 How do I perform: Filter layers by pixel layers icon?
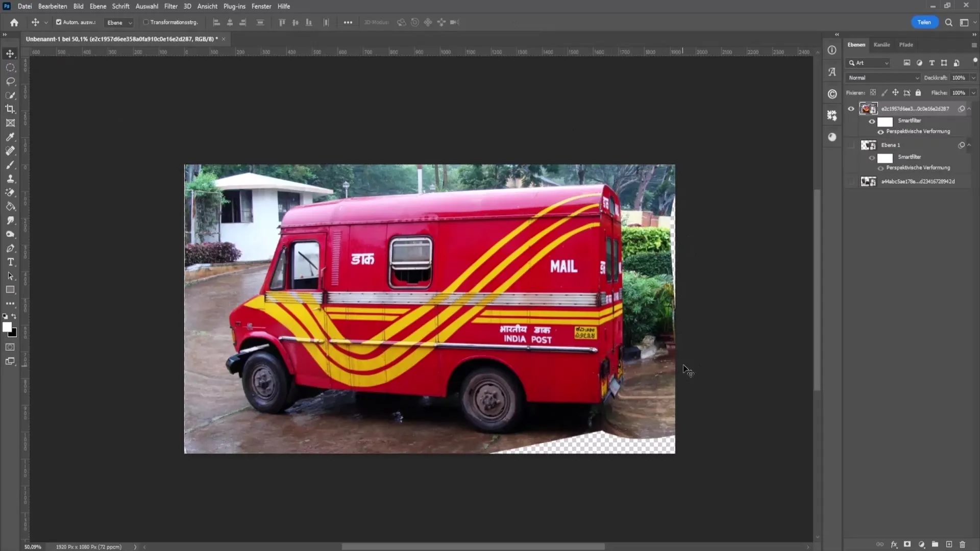click(x=907, y=63)
